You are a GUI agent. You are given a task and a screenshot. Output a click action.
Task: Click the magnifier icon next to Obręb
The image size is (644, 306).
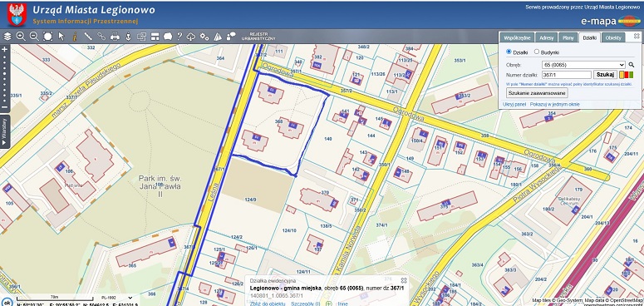(x=632, y=65)
